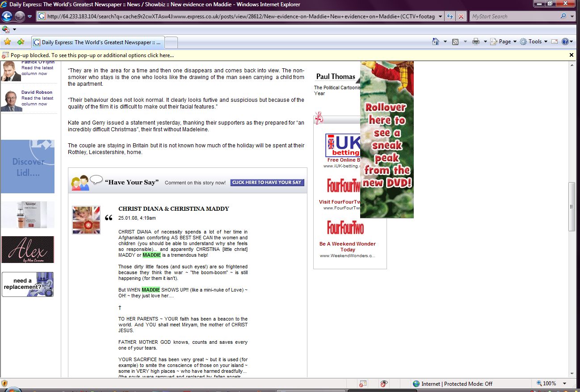The height and width of the screenshot is (392, 580).
Task: Go to the Home page icon
Action: 436,42
